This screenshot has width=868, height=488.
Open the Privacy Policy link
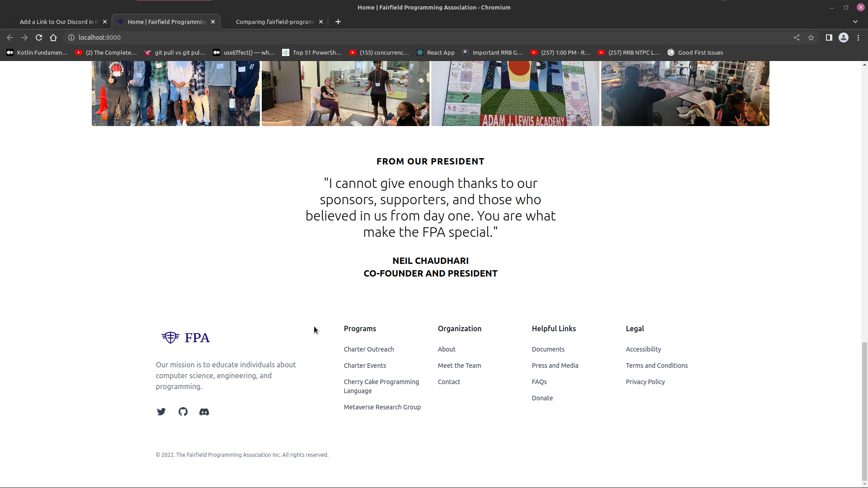coord(645,382)
